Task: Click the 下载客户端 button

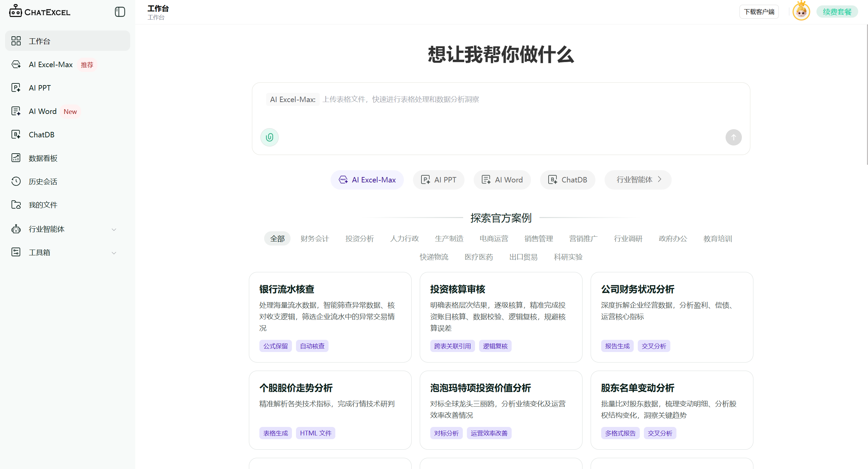Action: [x=759, y=12]
